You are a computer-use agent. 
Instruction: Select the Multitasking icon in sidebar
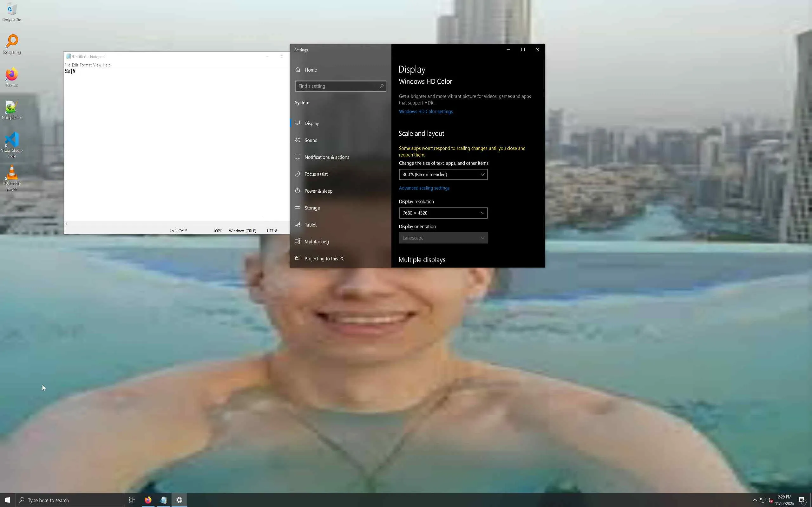[x=298, y=241]
